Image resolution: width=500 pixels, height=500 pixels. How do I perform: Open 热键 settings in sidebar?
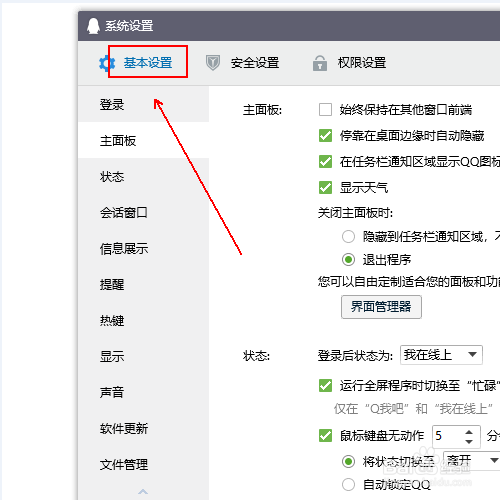pos(144,321)
